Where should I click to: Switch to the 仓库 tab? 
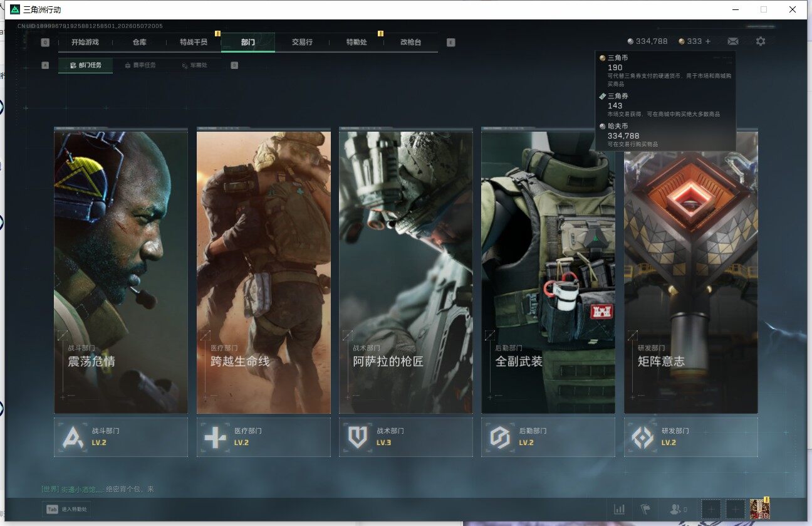[x=140, y=42]
